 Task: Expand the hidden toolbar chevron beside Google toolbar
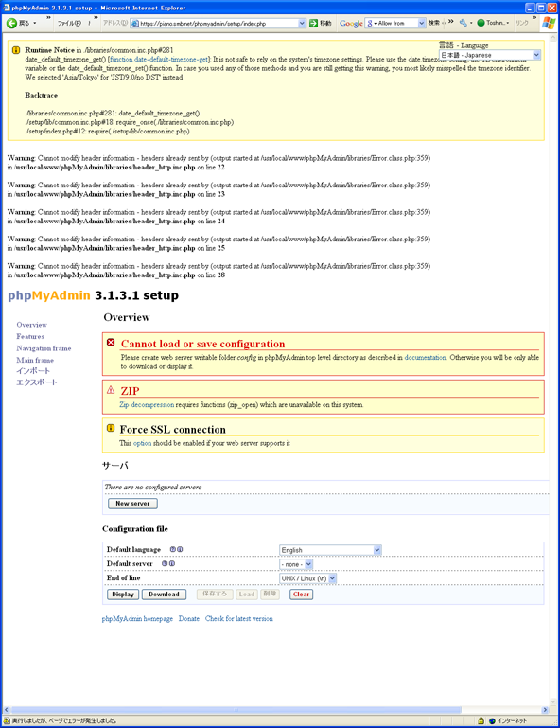point(451,22)
